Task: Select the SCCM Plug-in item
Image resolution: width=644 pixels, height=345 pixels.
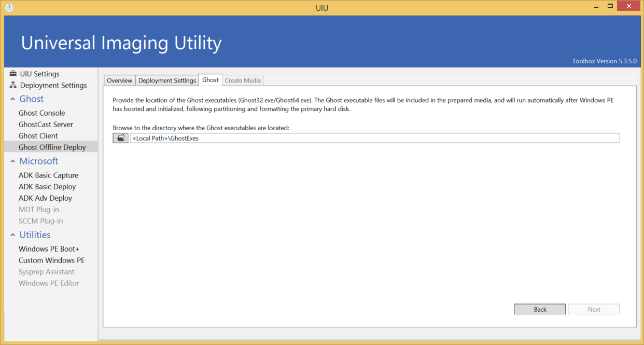Action: [x=41, y=221]
